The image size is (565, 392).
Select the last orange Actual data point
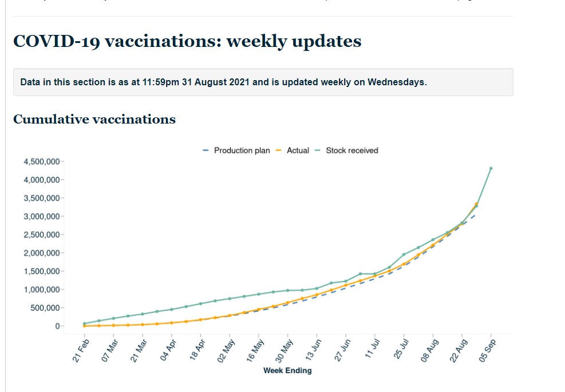coord(476,204)
